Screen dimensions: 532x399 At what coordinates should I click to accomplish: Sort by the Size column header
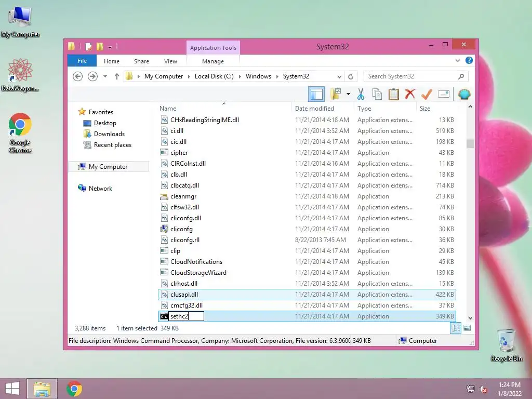click(425, 109)
